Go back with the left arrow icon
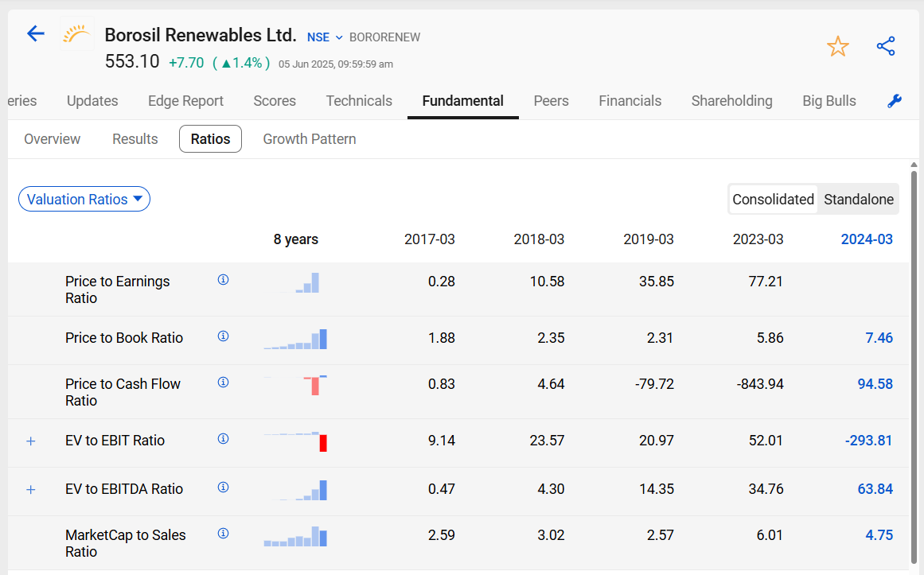 point(36,33)
